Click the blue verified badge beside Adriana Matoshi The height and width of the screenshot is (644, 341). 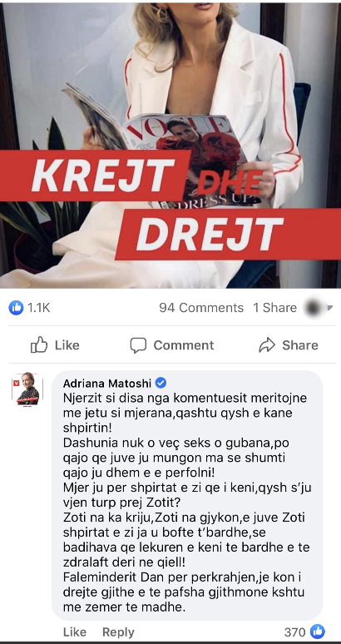tap(161, 384)
